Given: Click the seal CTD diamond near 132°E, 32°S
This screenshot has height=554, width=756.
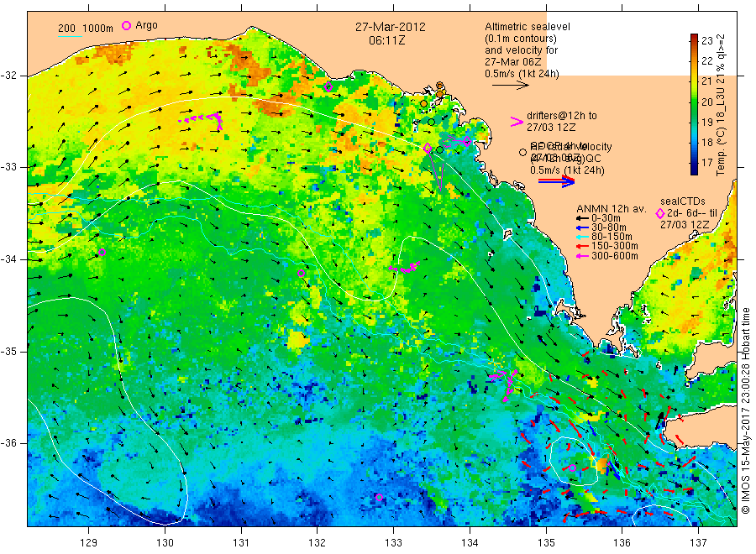Looking at the screenshot, I should tap(328, 87).
